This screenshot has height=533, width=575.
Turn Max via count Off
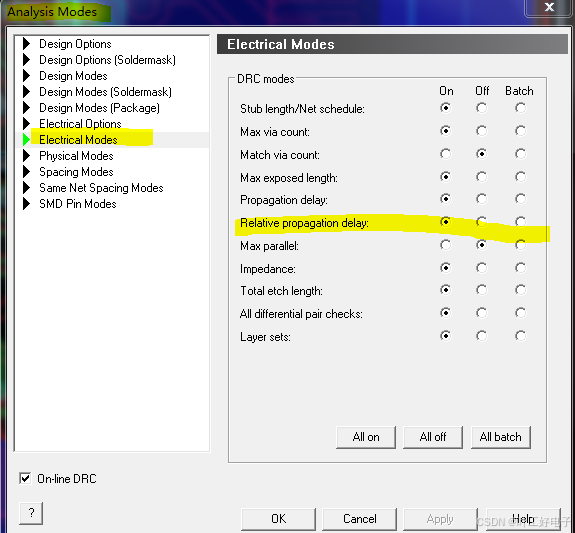[x=481, y=131]
